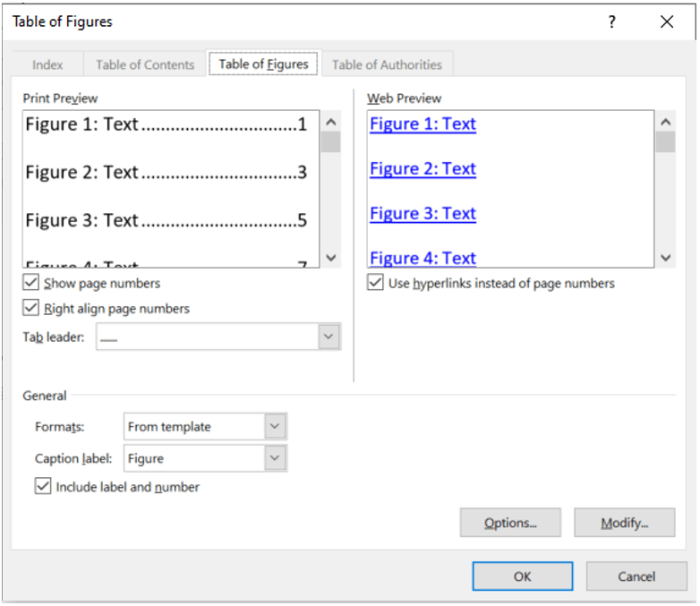Open the Tab leader dropdown

point(329,337)
